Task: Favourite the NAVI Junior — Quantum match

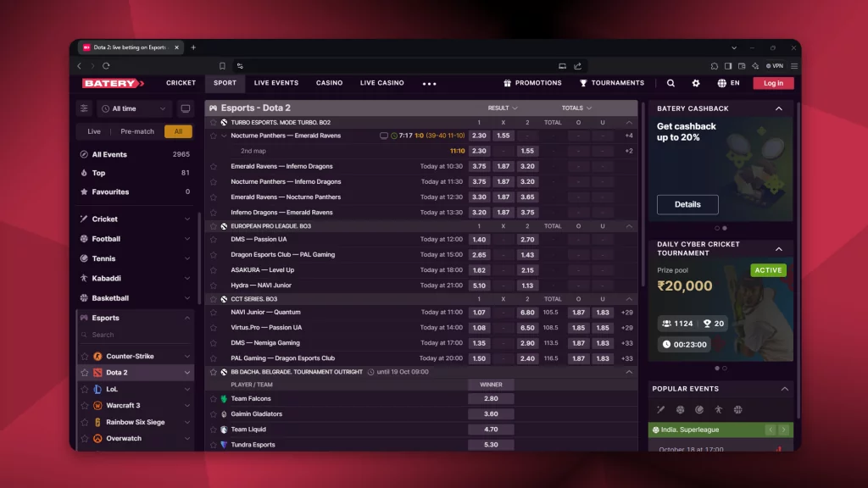Action: (213, 312)
